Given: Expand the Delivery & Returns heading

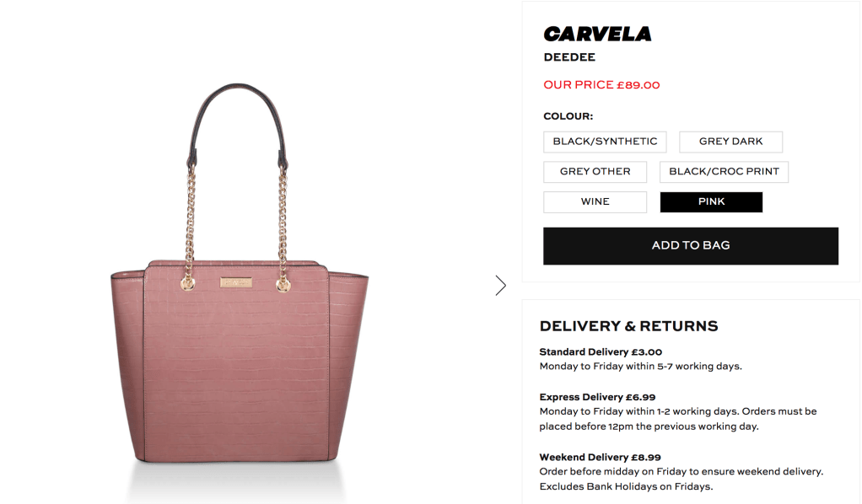Looking at the screenshot, I should pos(628,326).
